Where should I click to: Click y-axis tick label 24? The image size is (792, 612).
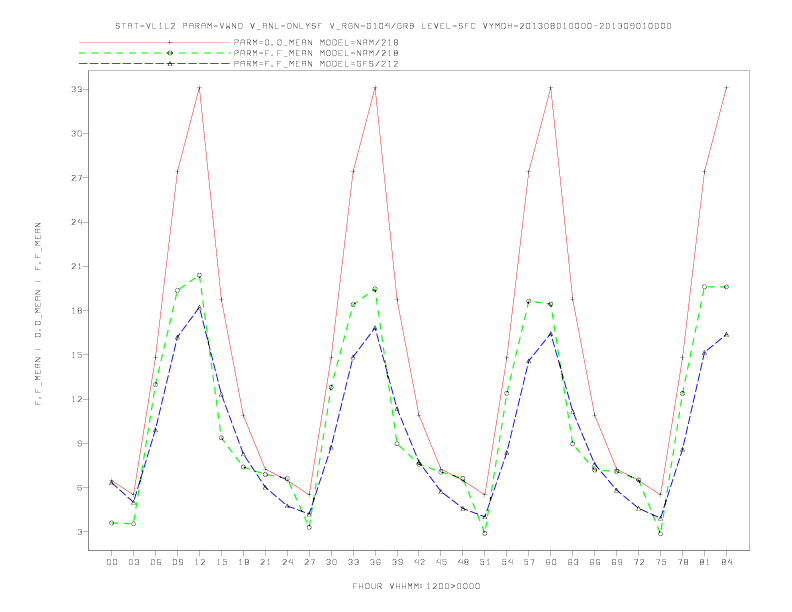tap(77, 222)
